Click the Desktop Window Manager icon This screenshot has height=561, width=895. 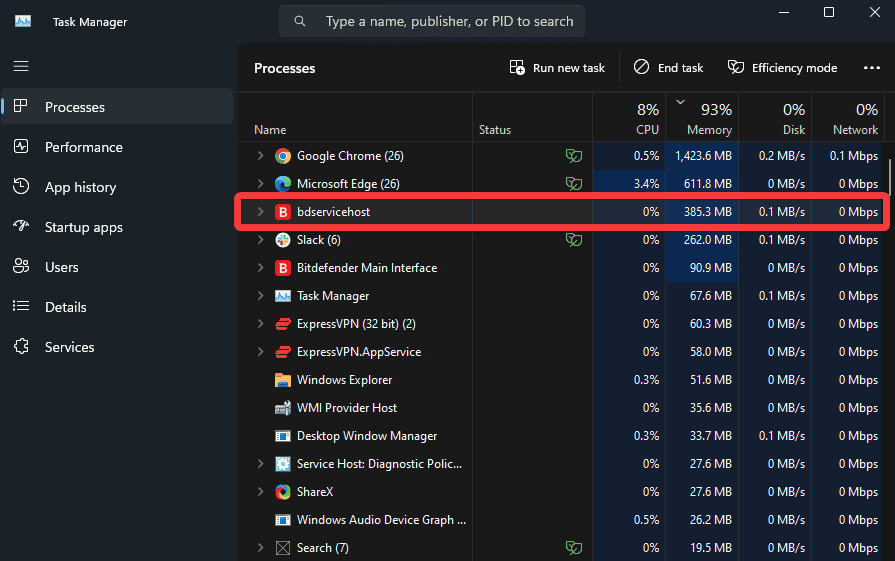point(283,436)
